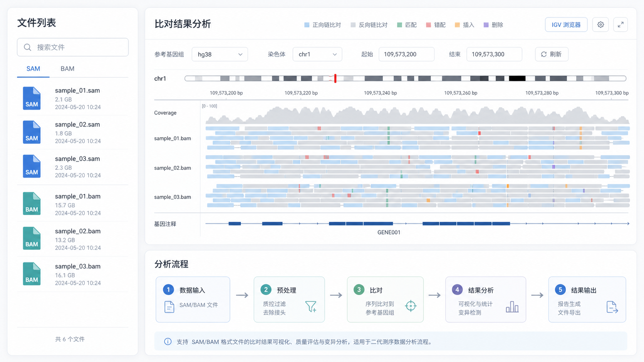Click the 比对 crosshair target icon
644x362 pixels.
(411, 306)
